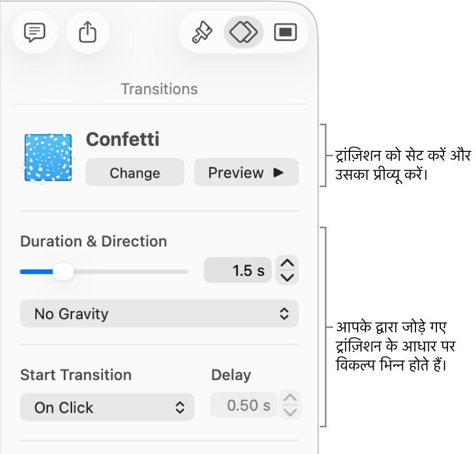Click the down arrow on the Delay stepper
Screen dimensions: 476x454
tap(290, 412)
